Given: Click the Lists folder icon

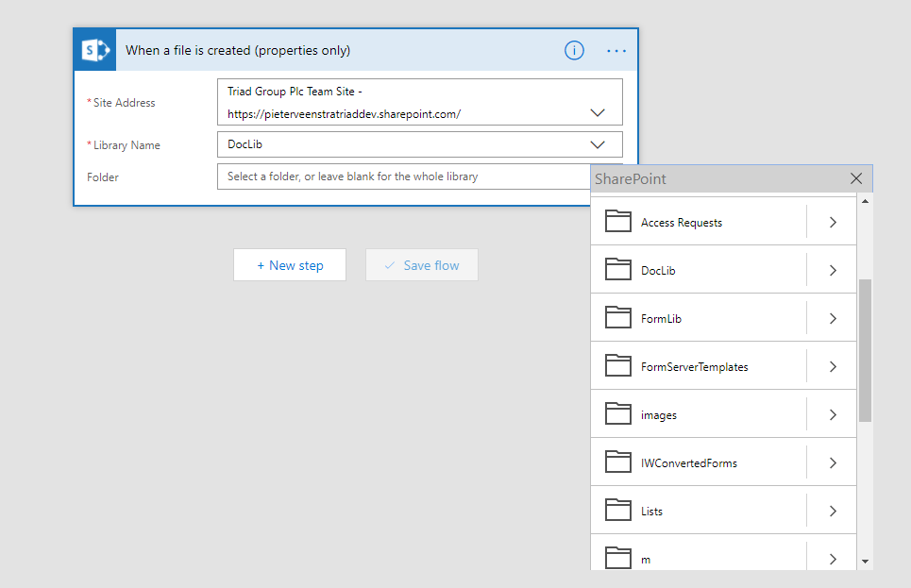Looking at the screenshot, I should click(617, 511).
